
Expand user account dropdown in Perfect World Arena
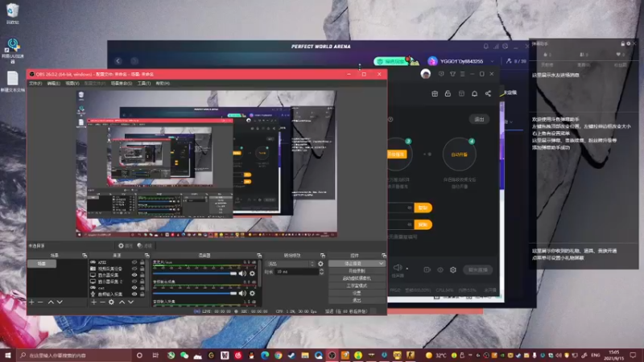[x=492, y=61]
